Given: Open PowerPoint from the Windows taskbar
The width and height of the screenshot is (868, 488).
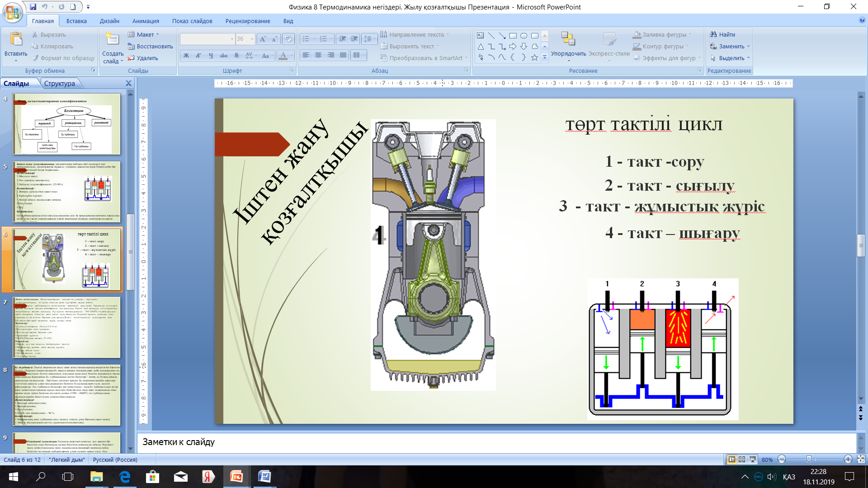Looking at the screenshot, I should point(236,477).
